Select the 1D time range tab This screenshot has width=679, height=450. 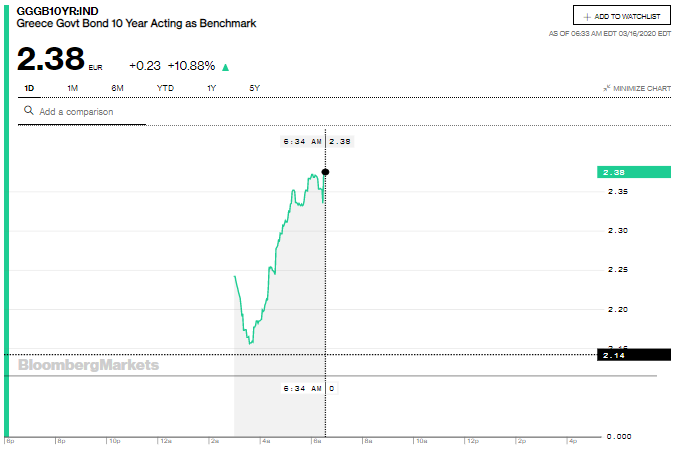click(x=29, y=88)
